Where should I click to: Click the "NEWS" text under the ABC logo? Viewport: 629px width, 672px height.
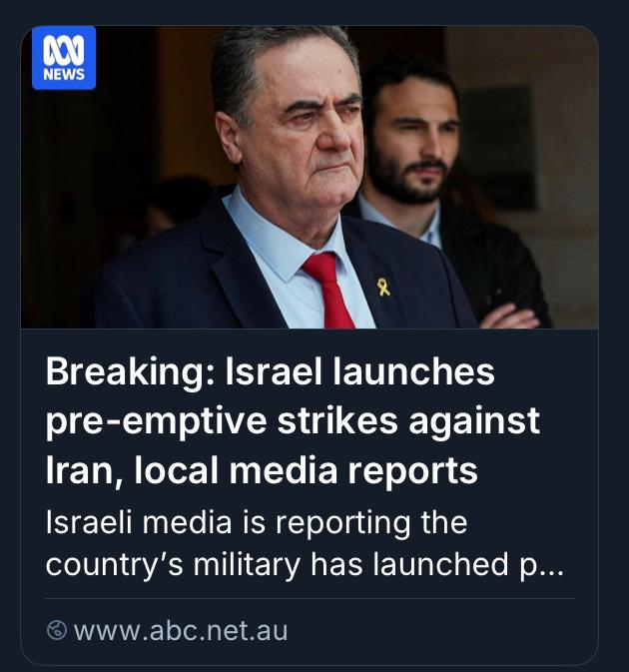click(64, 75)
